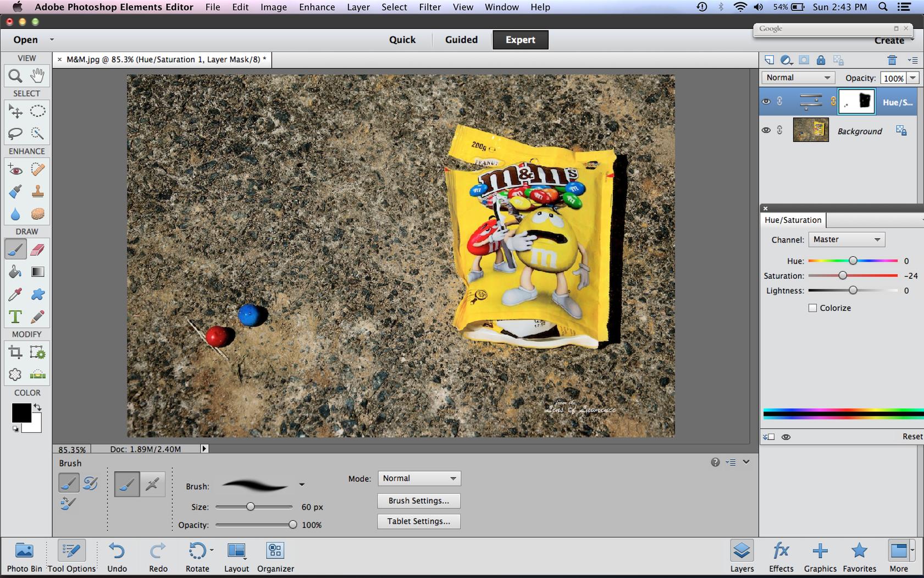Hide the Background layer
The width and height of the screenshot is (924, 578).
(x=766, y=130)
